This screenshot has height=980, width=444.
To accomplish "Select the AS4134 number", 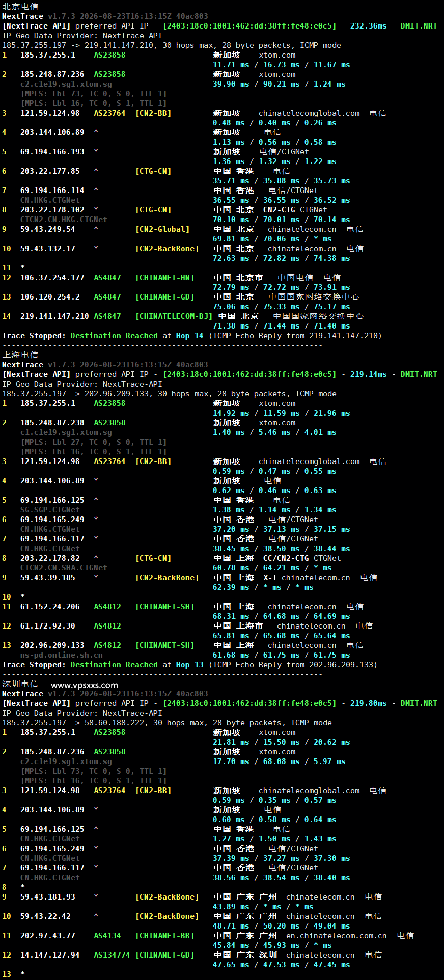I will (x=107, y=936).
